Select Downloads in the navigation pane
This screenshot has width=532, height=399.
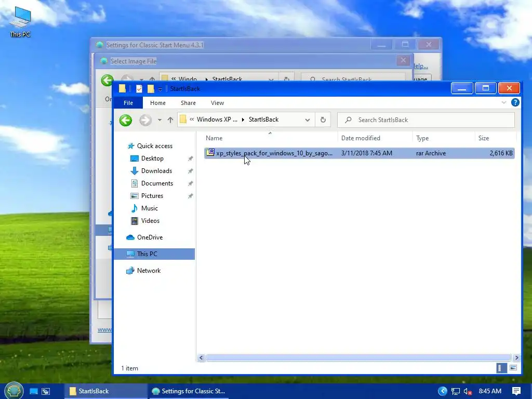(156, 171)
